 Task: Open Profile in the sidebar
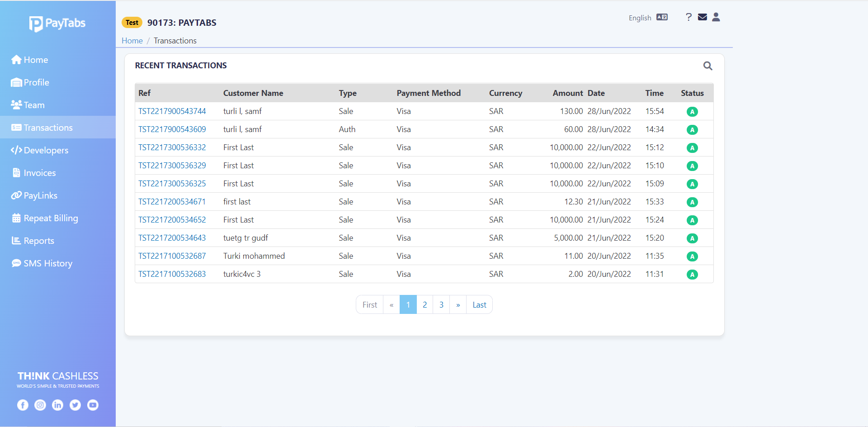pos(58,82)
